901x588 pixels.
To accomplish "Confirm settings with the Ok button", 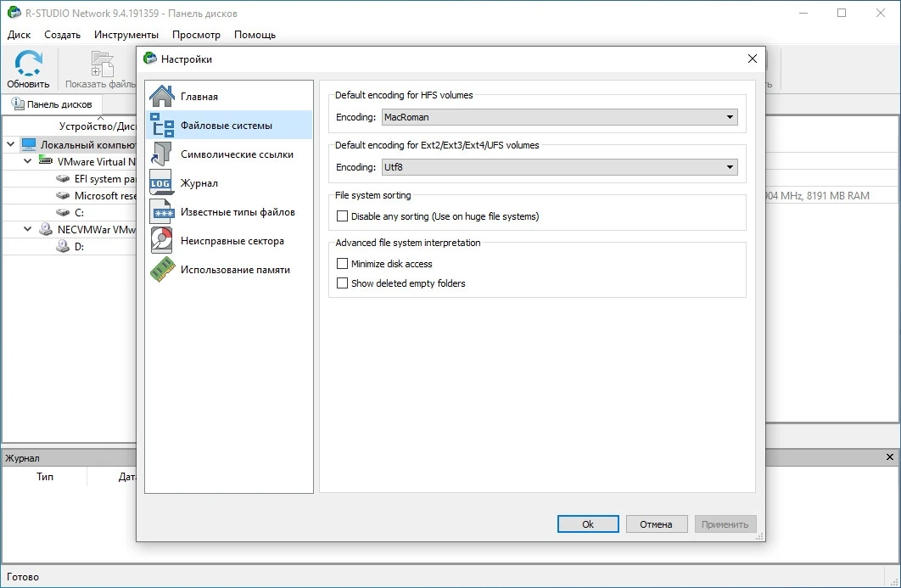I will point(588,524).
